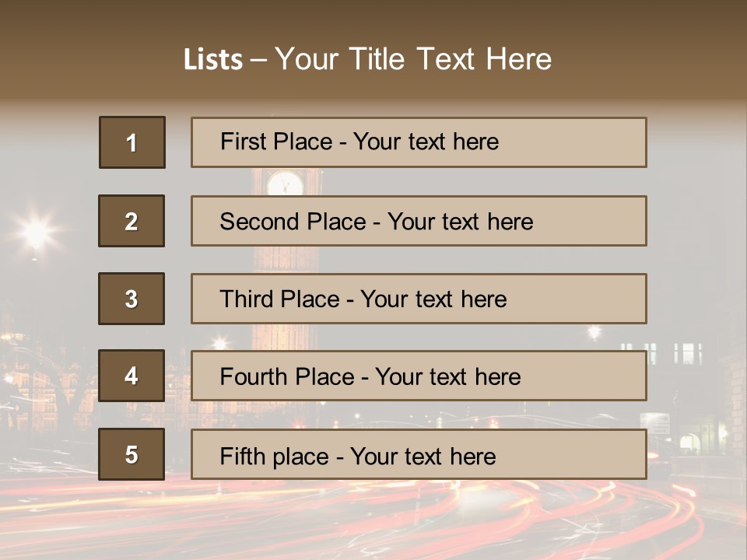The image size is (747, 560).
Task: Select the number 1 box
Action: pos(132,142)
